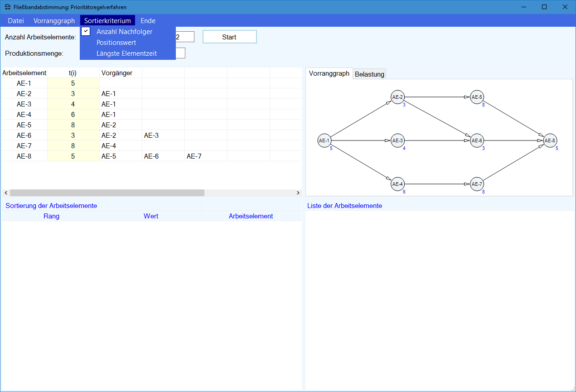576x392 pixels.
Task: Click the app icon in title bar
Action: 8,7
